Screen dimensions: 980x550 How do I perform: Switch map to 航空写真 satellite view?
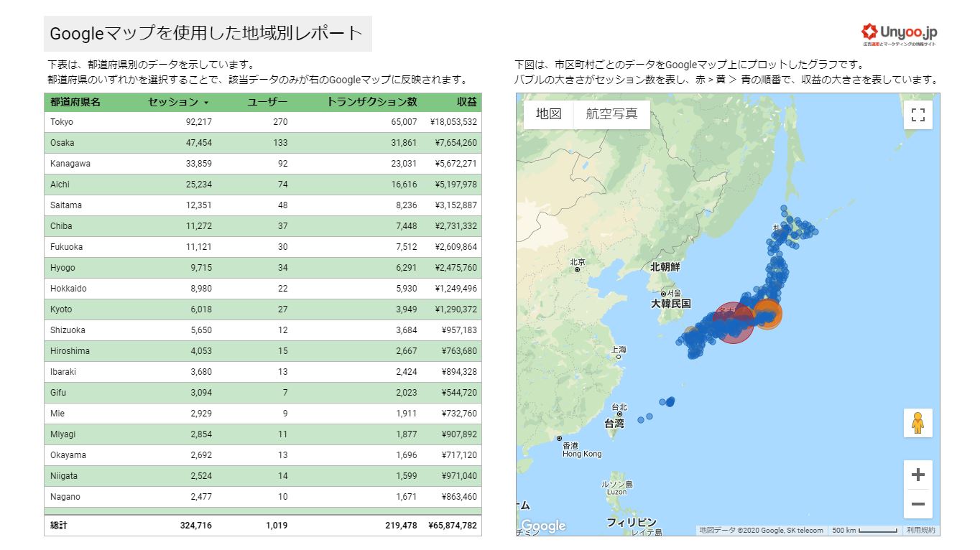coord(611,114)
